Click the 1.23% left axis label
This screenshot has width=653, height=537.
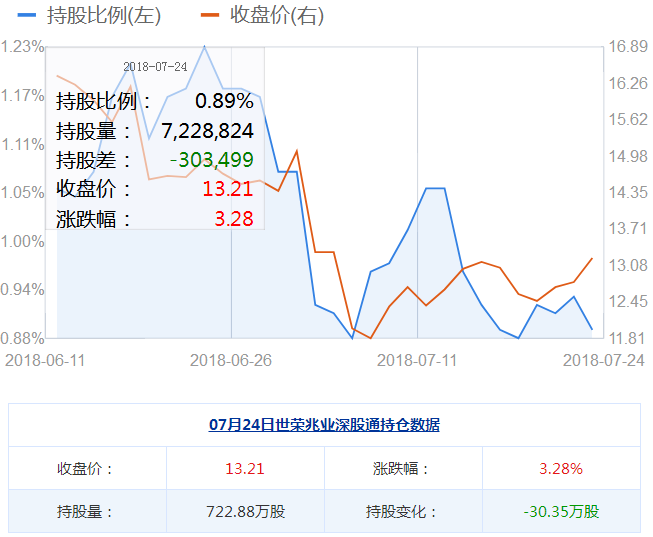(22, 47)
